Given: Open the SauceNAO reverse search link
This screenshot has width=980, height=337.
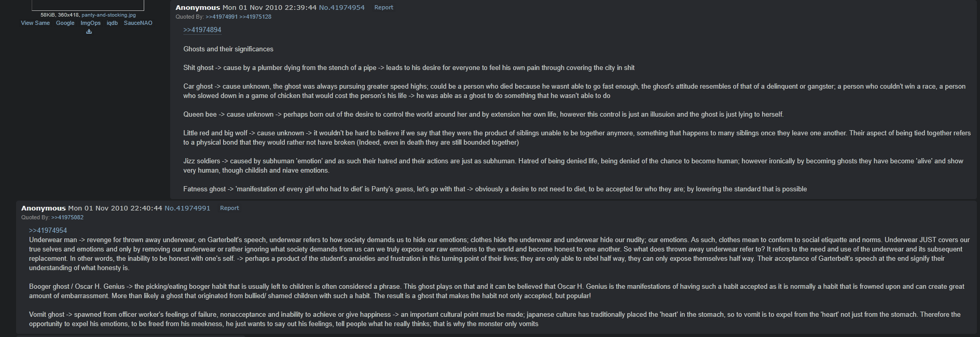Looking at the screenshot, I should click(138, 23).
